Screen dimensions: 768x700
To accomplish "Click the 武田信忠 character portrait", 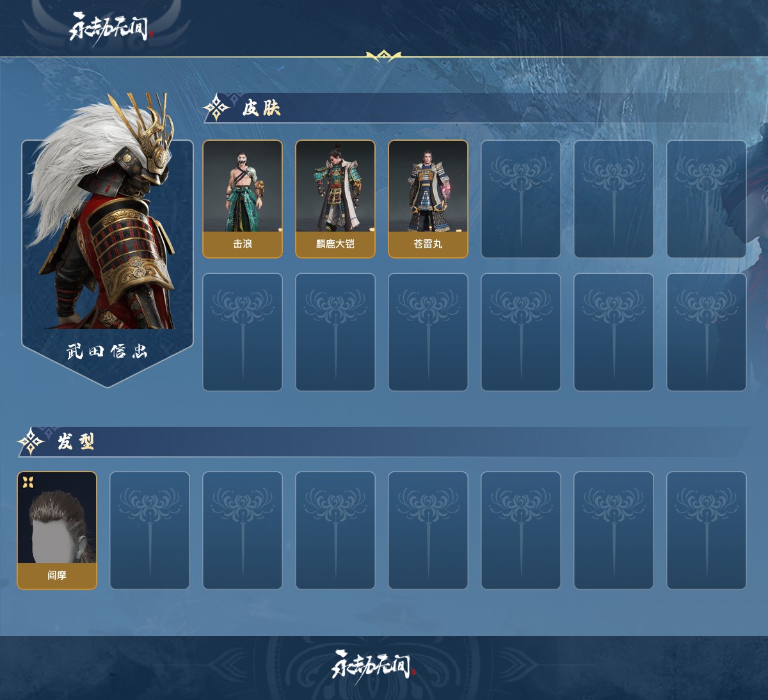I will coord(108,240).
